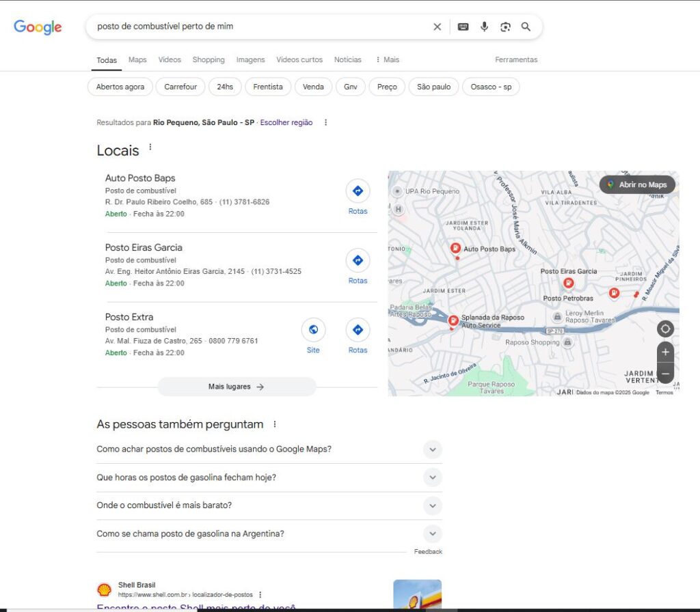The height and width of the screenshot is (612, 700).
Task: Get directions icon for Posto Eiras Garcia
Action: 358,260
